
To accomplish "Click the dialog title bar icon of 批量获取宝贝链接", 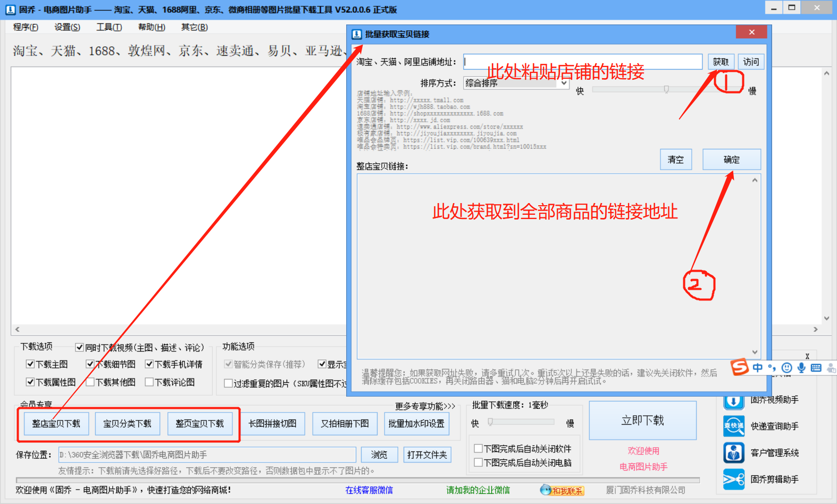I will 357,34.
